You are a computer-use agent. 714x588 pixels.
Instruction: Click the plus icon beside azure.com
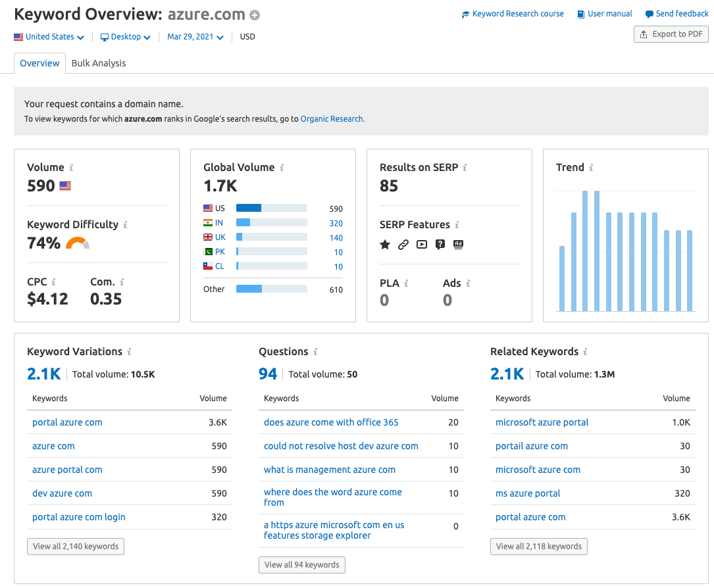(x=255, y=16)
